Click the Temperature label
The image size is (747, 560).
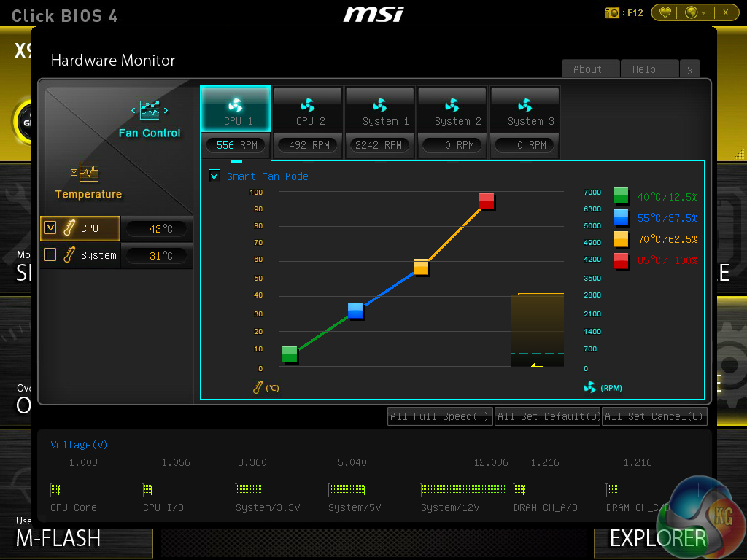[x=88, y=194]
